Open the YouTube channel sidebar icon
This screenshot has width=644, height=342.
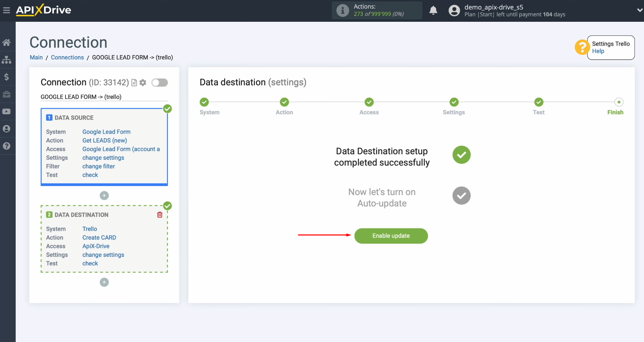7,111
